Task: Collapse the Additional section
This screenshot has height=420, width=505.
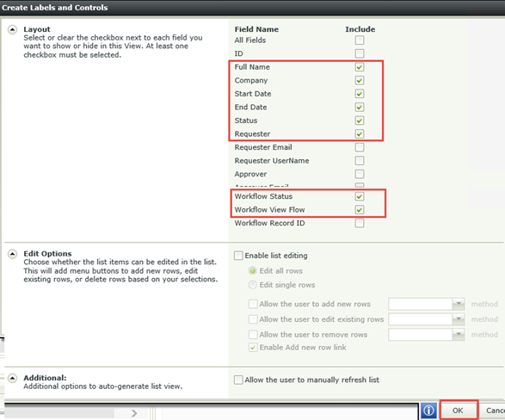Action: pos(12,378)
